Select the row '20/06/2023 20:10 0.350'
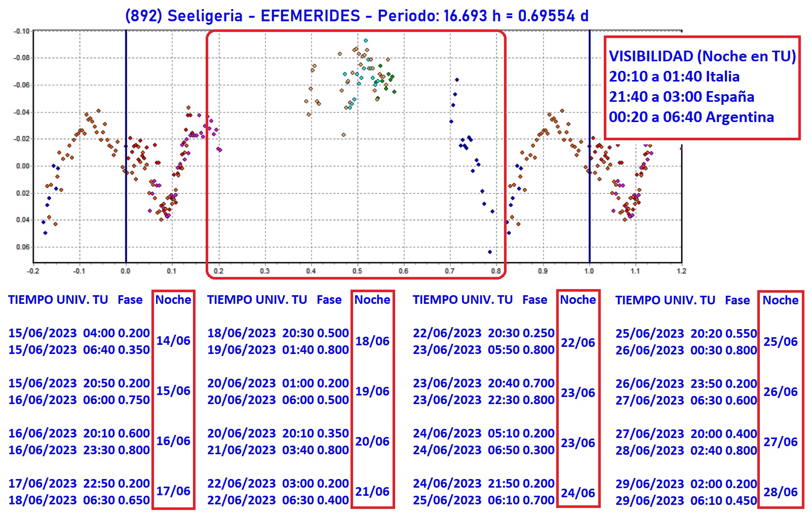Screen dimensions: 812x516 (x=278, y=433)
